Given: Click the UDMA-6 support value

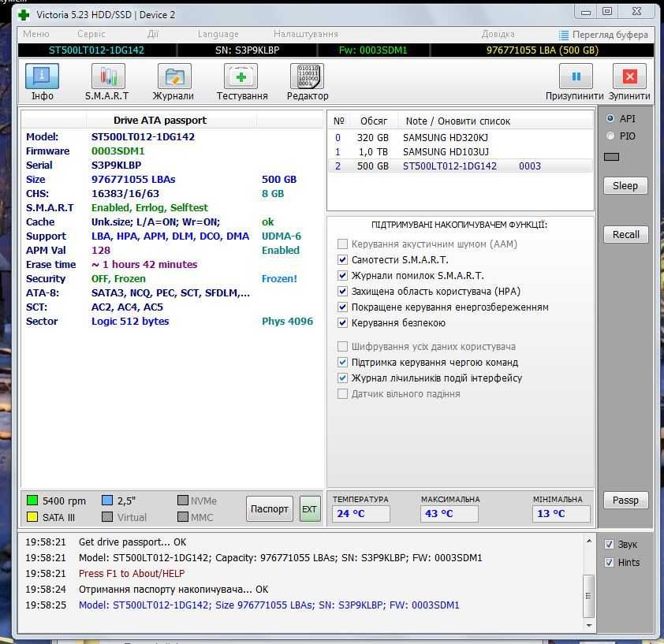Looking at the screenshot, I should click(x=282, y=236).
